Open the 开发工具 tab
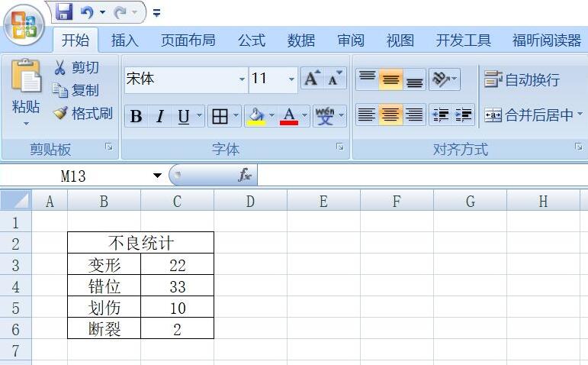 pos(464,40)
